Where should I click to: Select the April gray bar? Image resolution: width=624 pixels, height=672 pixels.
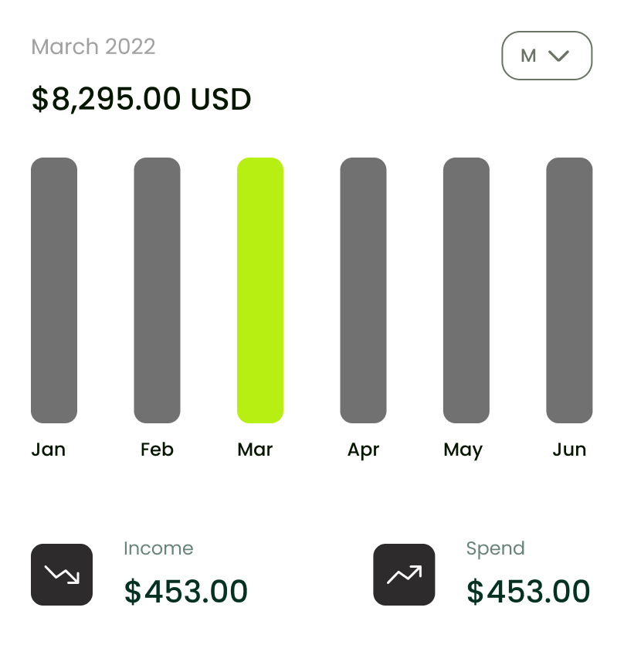[364, 290]
